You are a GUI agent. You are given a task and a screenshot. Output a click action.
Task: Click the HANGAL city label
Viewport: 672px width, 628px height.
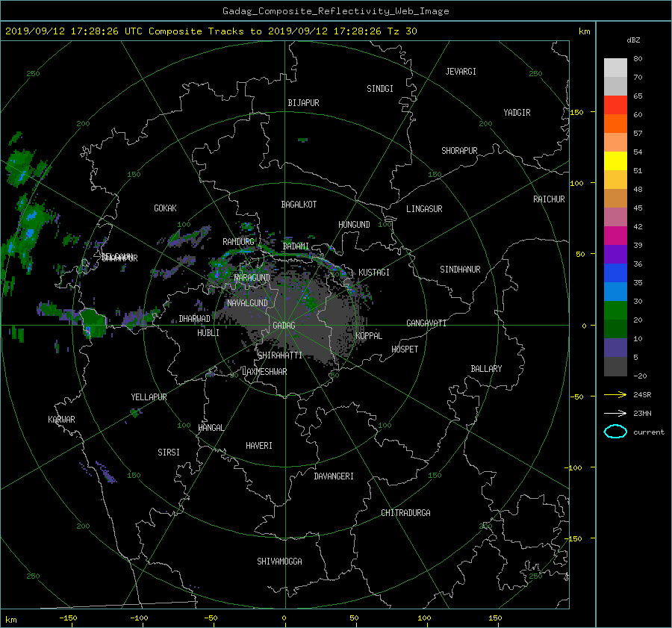tap(211, 428)
